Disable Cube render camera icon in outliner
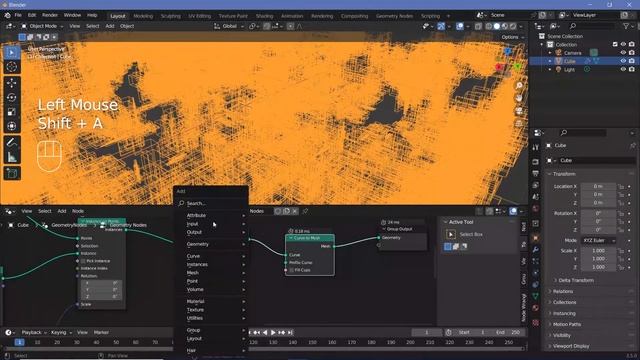Screen dimensions: 640x360 click(x=632, y=61)
